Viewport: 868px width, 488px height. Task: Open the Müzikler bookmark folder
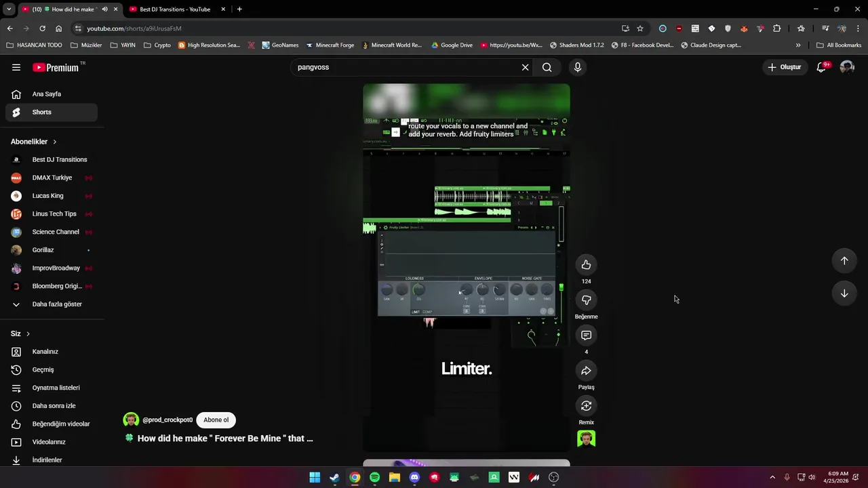85,45
